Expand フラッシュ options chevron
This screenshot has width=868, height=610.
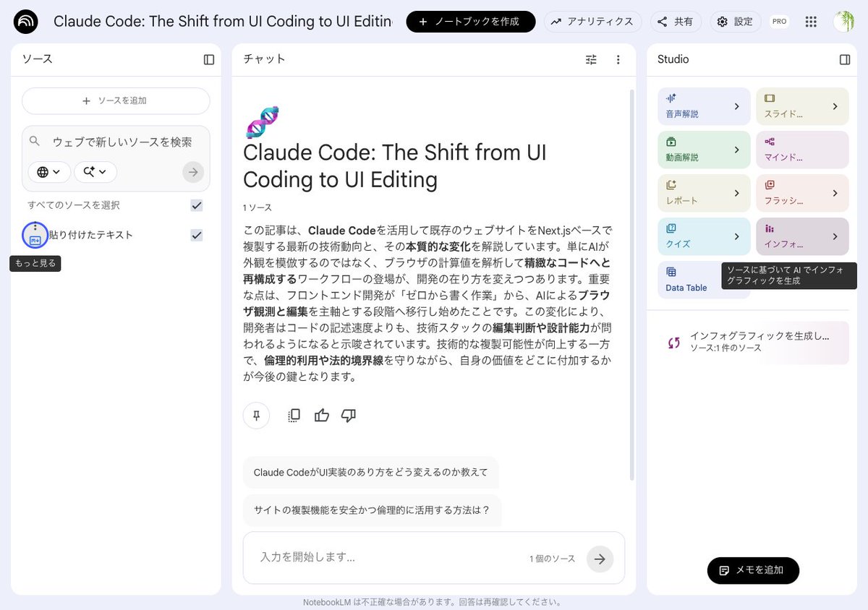pos(835,193)
